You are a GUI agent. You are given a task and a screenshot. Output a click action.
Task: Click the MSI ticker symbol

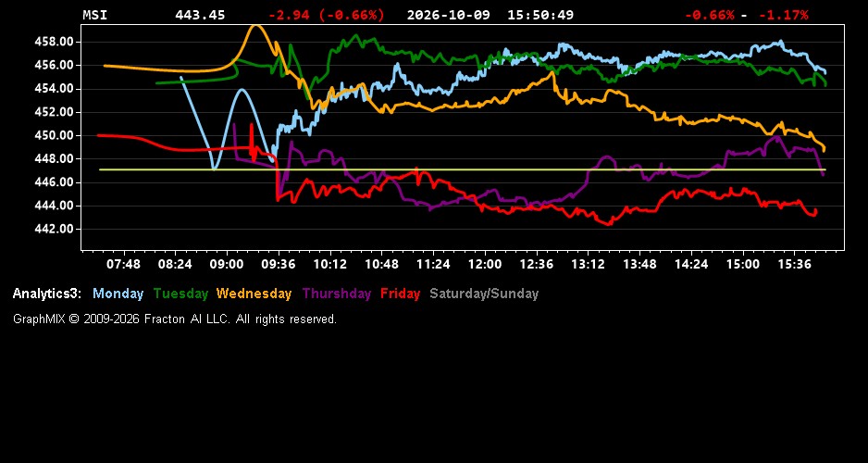pos(94,15)
